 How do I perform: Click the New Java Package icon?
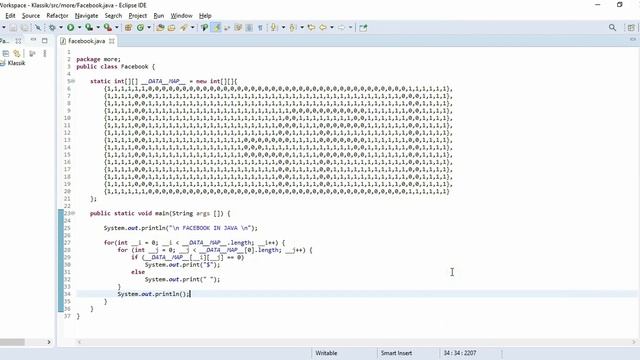pos(128,28)
